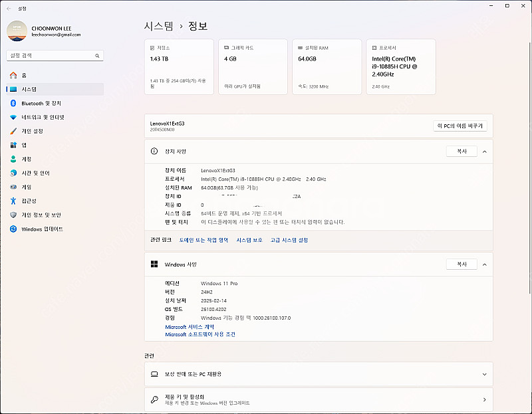Image resolution: width=532 pixels, height=414 pixels.
Task: Click the vertical scrollbar on the right edge
Action: [529, 168]
